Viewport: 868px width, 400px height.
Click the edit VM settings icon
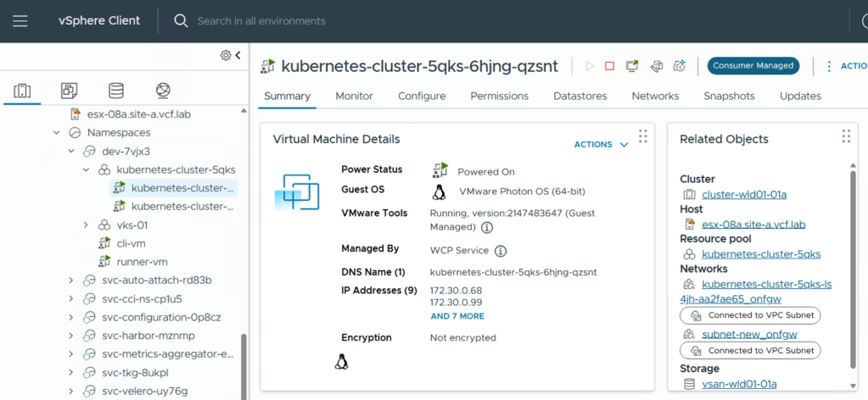(x=657, y=66)
